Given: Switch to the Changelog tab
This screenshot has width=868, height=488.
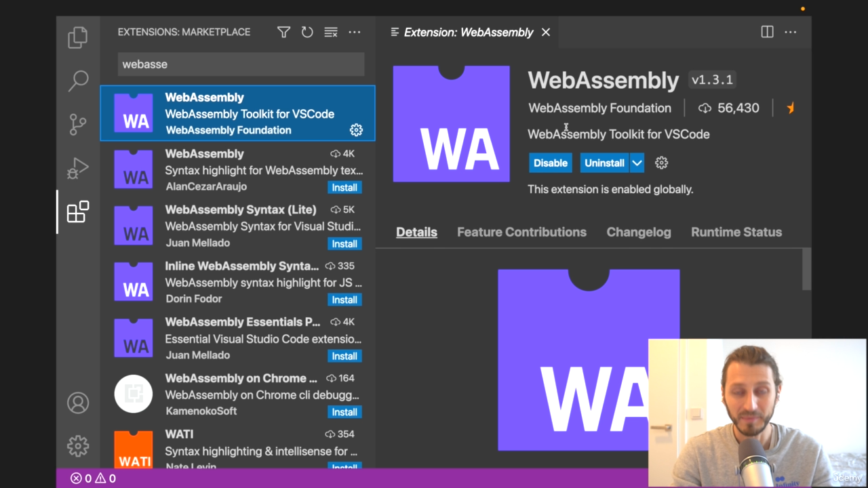Looking at the screenshot, I should (638, 232).
